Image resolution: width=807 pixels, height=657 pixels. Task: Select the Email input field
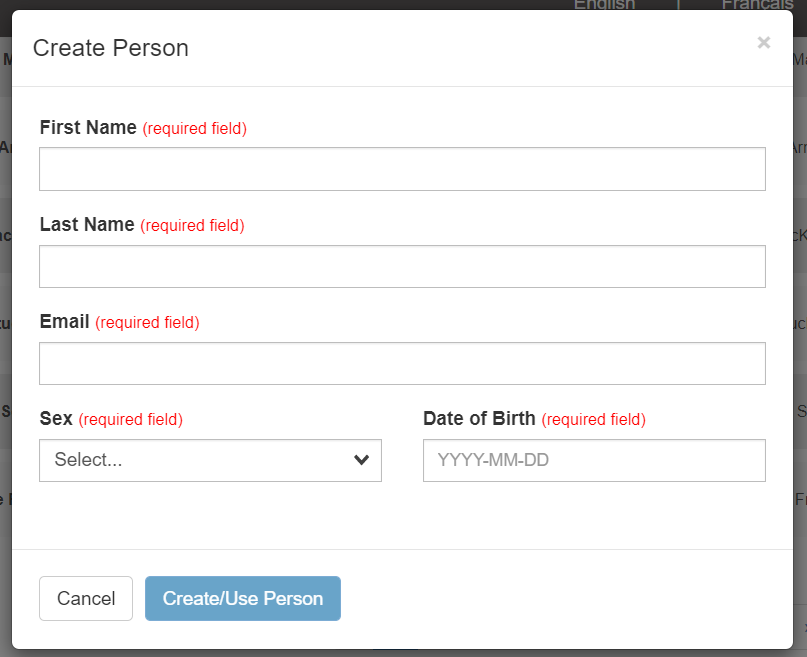tap(402, 363)
